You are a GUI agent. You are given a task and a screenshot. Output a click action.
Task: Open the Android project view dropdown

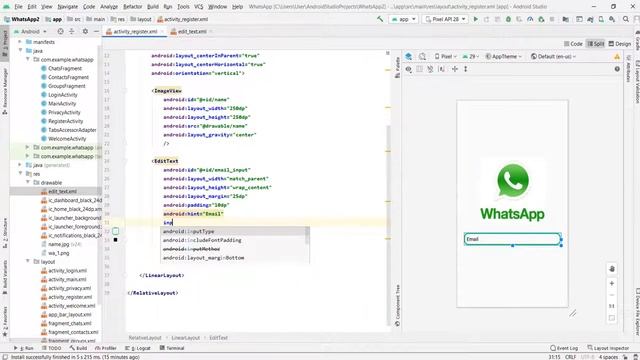click(31, 31)
